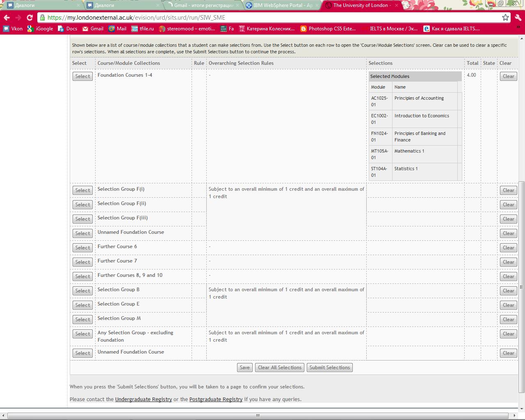Close the IBM WebSphere Portal tab
Screen dimensions: 525x420
point(317,5)
